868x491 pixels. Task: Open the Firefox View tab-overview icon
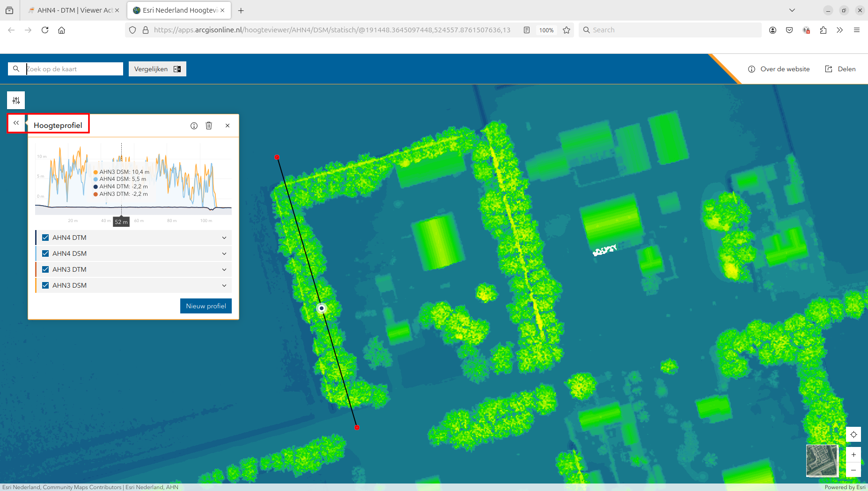(x=9, y=10)
